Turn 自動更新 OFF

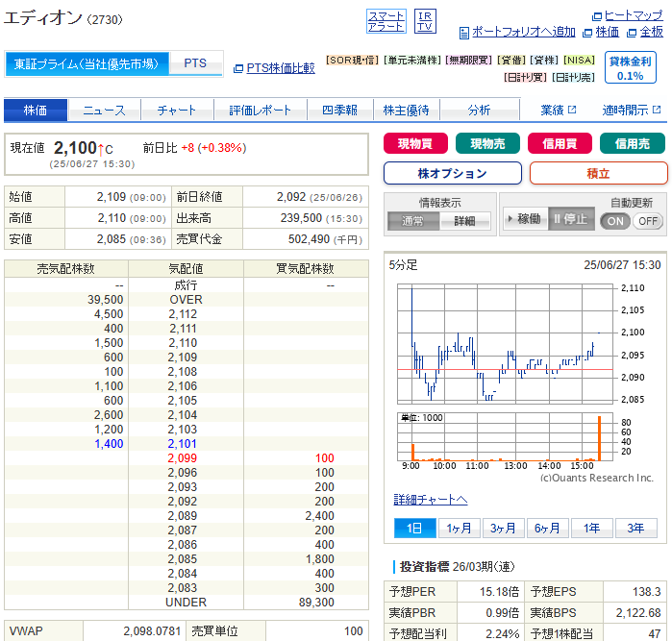[648, 221]
